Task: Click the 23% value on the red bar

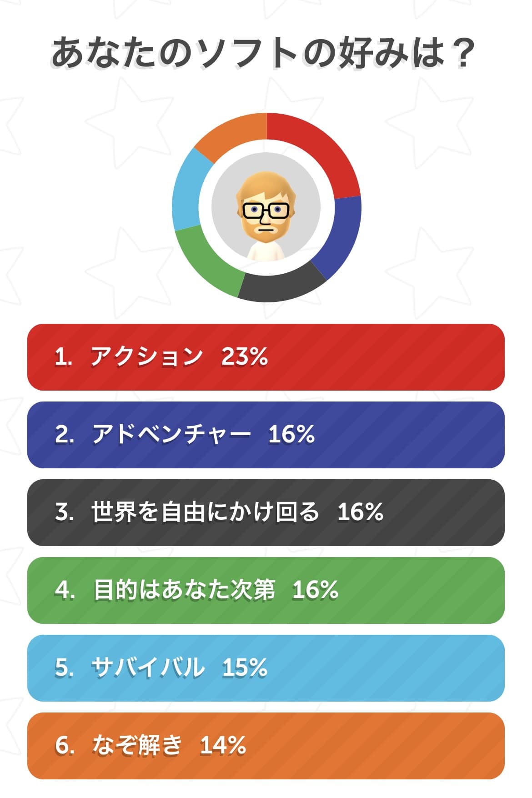Action: coord(245,356)
